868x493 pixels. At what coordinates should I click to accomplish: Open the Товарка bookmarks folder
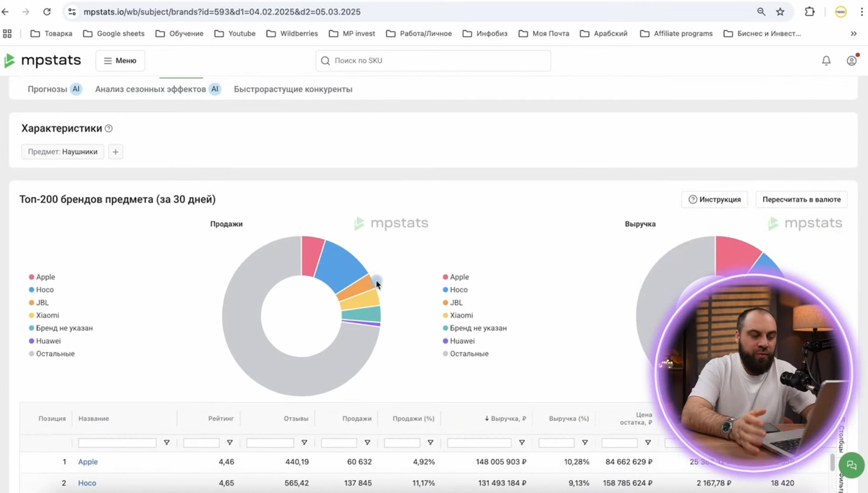point(51,33)
